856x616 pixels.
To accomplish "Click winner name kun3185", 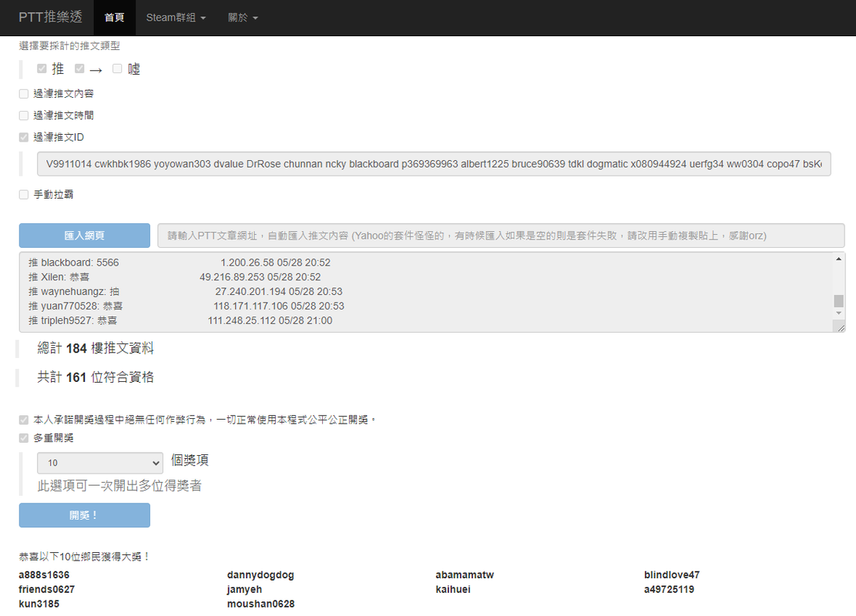I will pyautogui.click(x=39, y=604).
